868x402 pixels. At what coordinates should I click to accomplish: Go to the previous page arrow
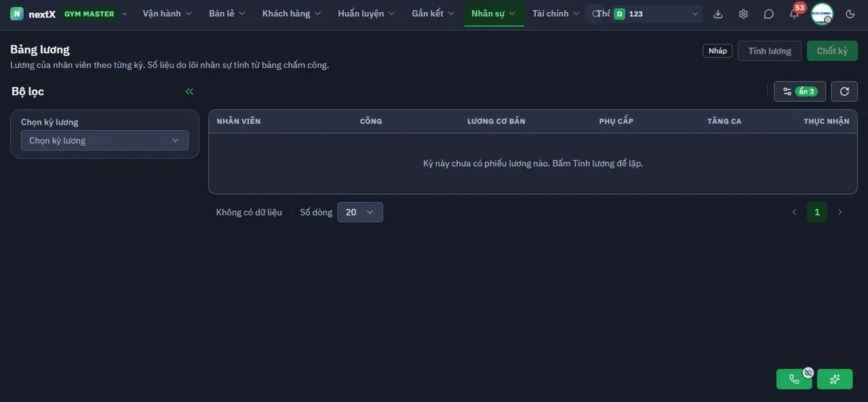[794, 212]
